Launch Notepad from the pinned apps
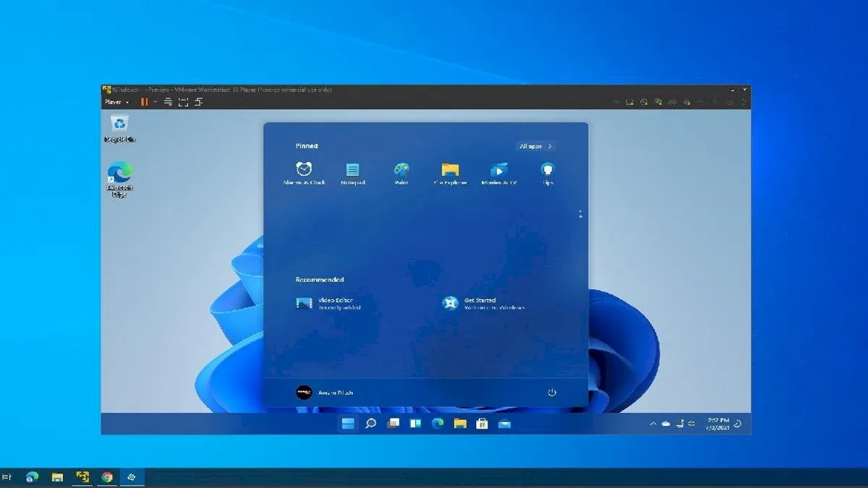The width and height of the screenshot is (868, 488). [352, 174]
